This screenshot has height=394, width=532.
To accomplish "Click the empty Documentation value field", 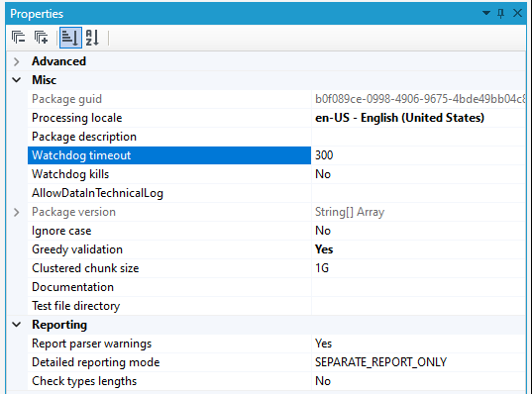I will pos(418,287).
